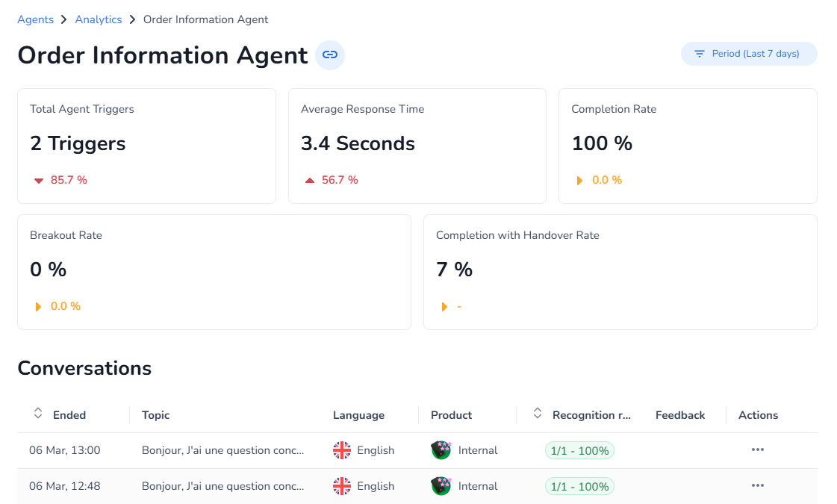
Task: Click the Topic column header
Action: tap(156, 415)
